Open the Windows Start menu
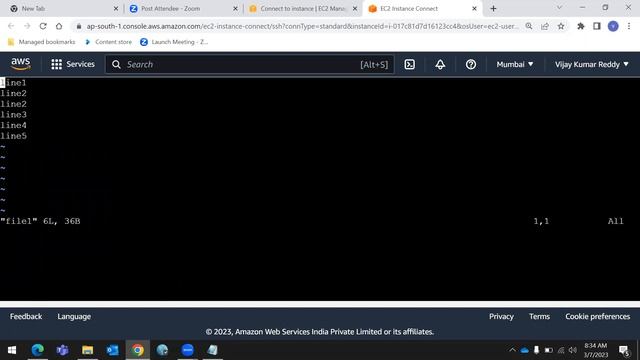The width and height of the screenshot is (640, 360). (x=12, y=350)
